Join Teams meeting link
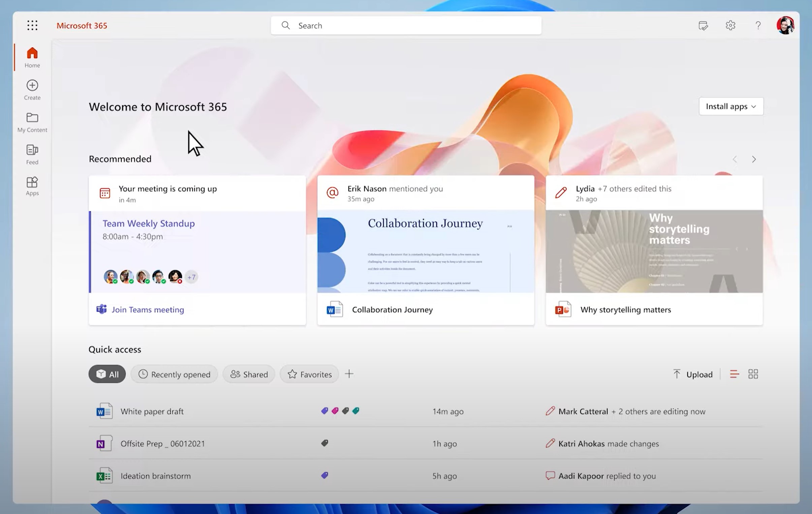Screen dimensions: 812x514 coord(148,310)
